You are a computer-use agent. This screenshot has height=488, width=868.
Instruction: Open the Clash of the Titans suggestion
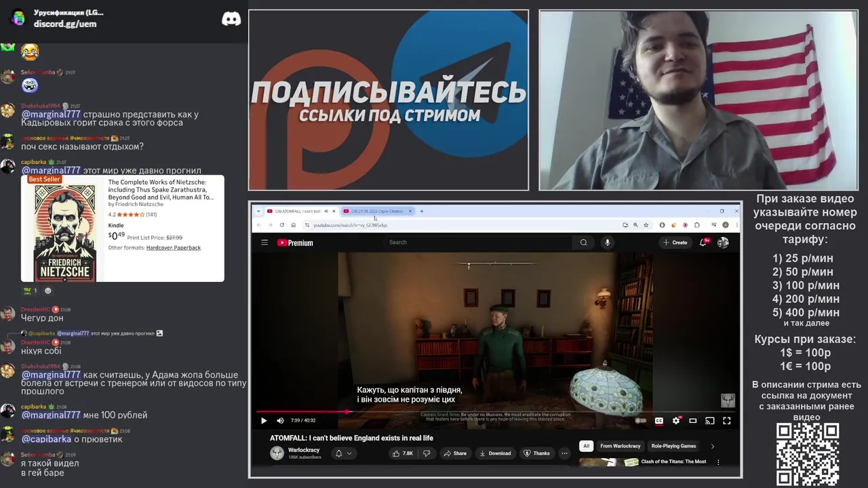click(673, 462)
